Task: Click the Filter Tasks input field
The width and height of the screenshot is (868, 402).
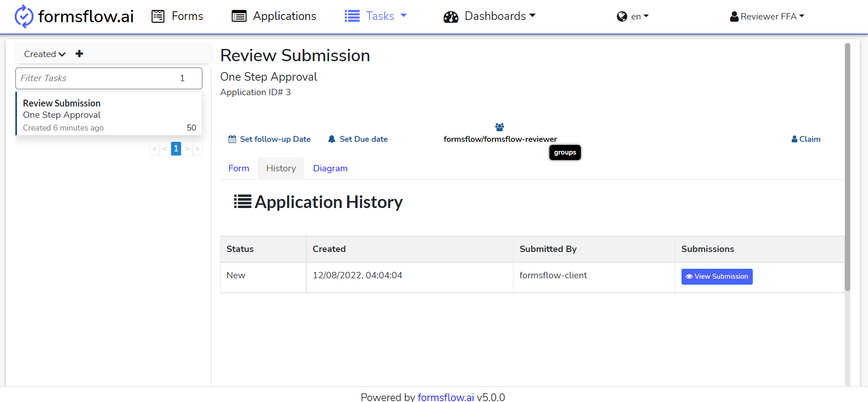Action: (109, 78)
